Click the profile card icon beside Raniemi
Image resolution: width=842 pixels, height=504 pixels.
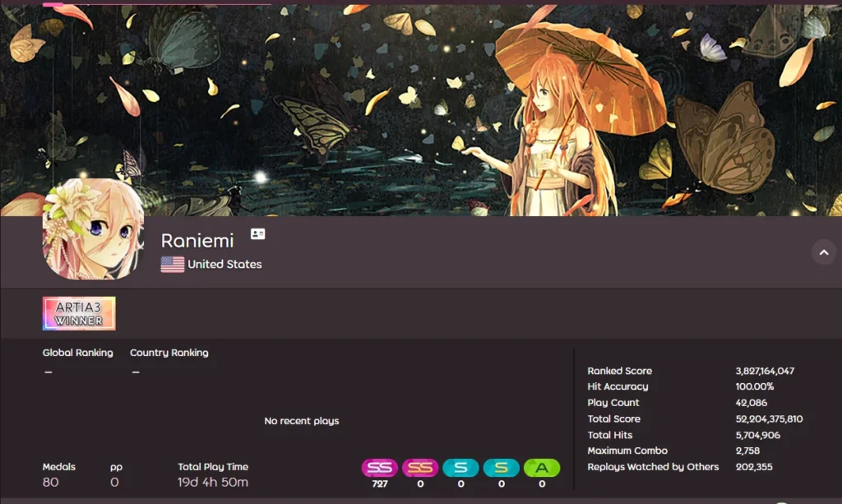pos(257,234)
